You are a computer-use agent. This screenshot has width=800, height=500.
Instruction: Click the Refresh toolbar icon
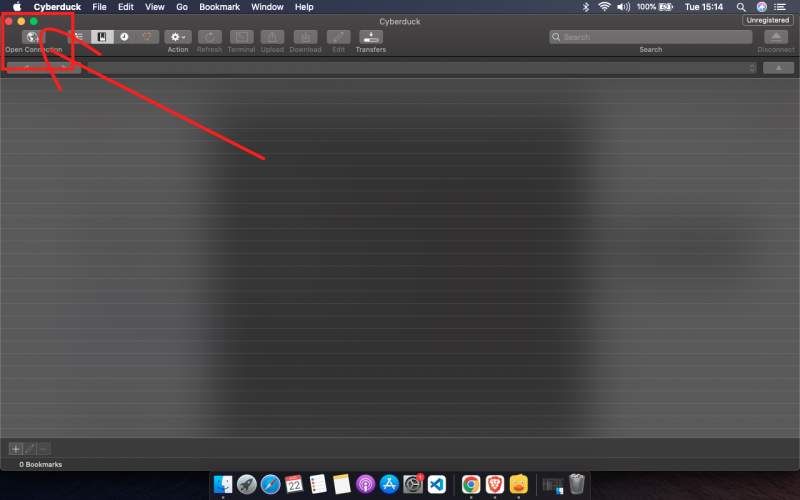(x=210, y=37)
